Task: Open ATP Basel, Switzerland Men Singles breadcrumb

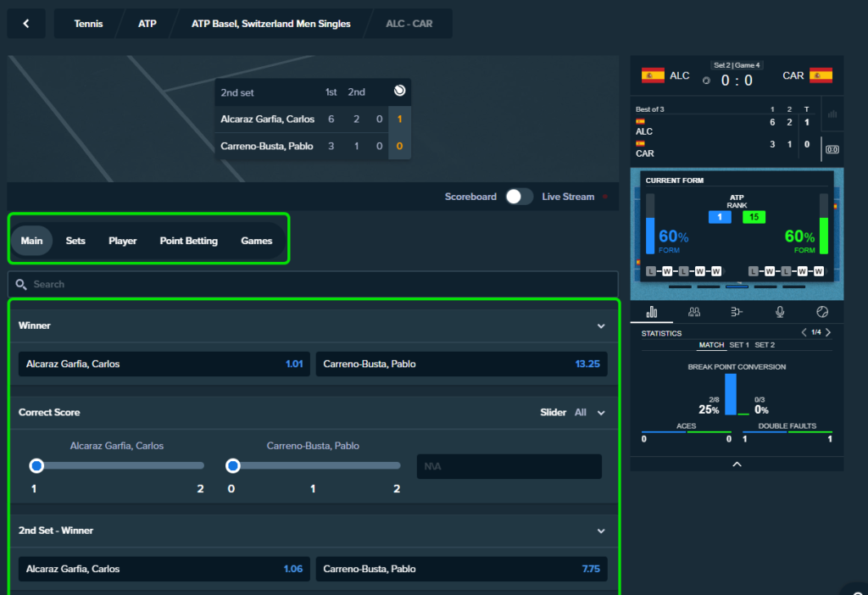Action: tap(270, 24)
